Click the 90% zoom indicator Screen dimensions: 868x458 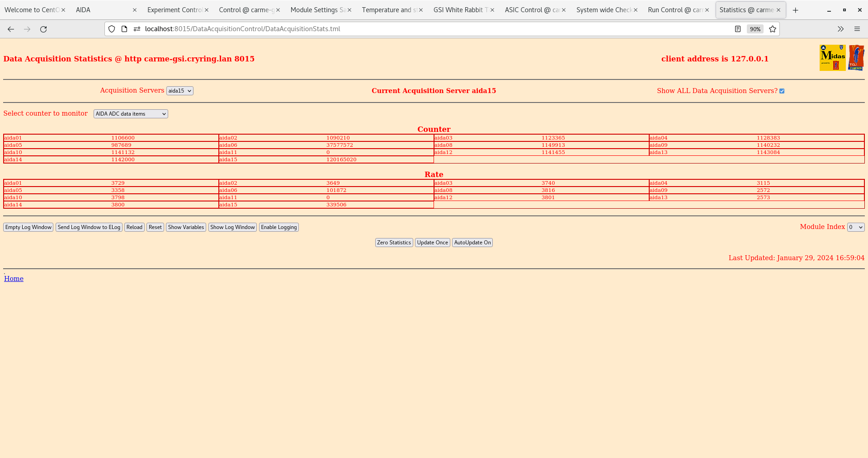pyautogui.click(x=755, y=29)
